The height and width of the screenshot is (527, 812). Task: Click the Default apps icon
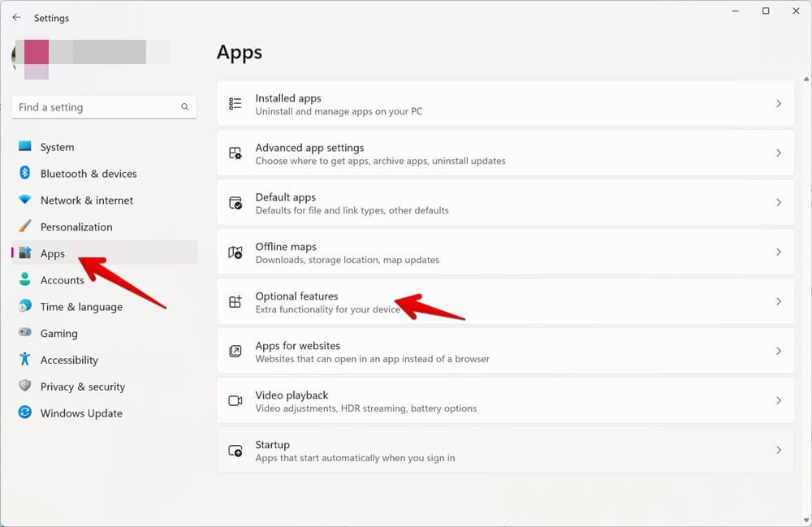[x=235, y=202]
